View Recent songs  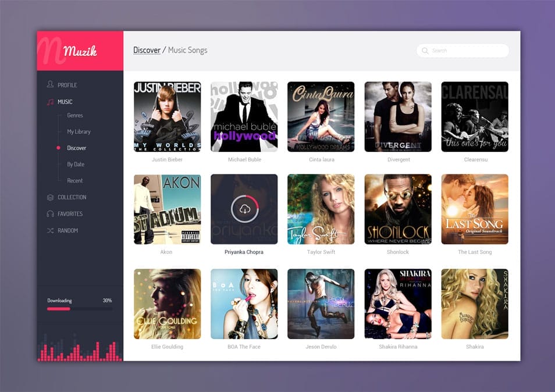click(x=74, y=180)
